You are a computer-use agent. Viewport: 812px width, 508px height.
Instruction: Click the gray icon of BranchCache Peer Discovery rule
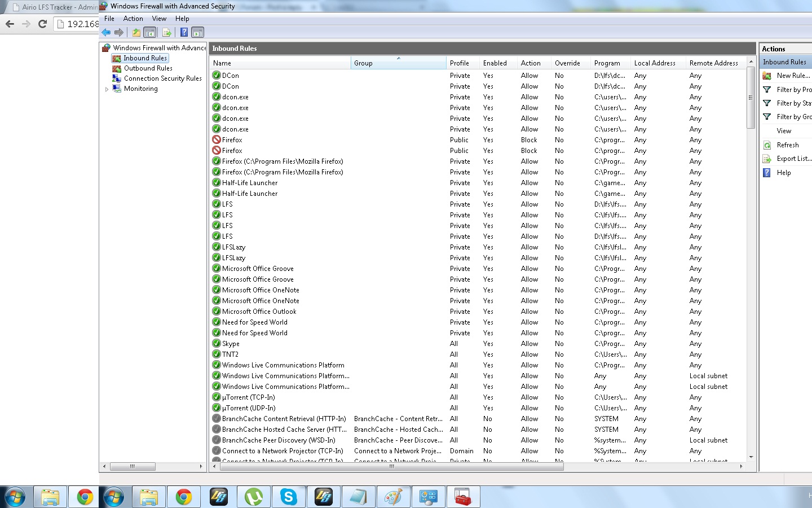click(217, 440)
